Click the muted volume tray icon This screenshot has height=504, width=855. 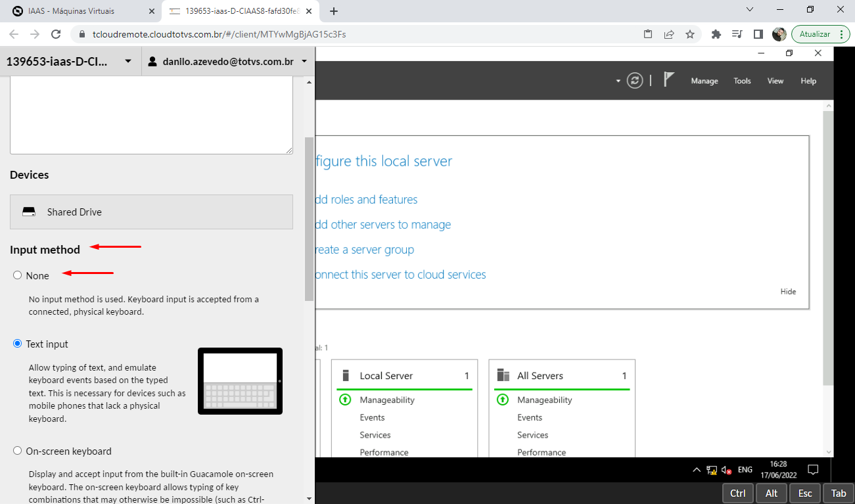pos(727,470)
